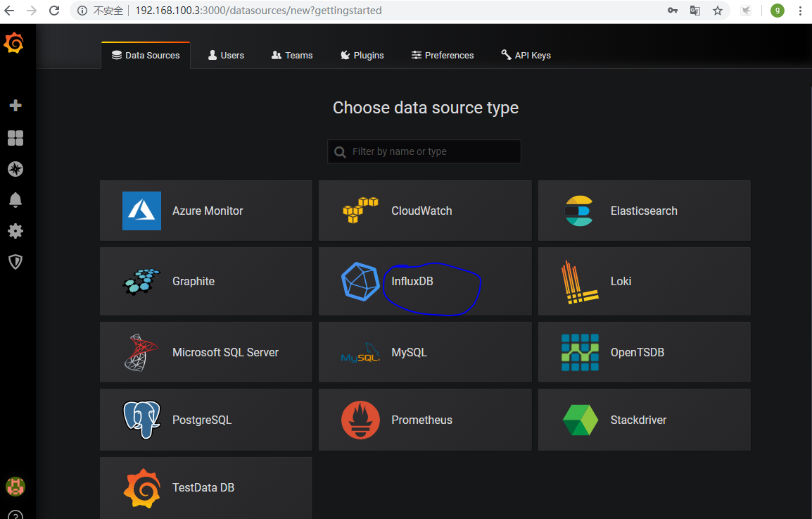Select the TestData DB text label

click(203, 488)
